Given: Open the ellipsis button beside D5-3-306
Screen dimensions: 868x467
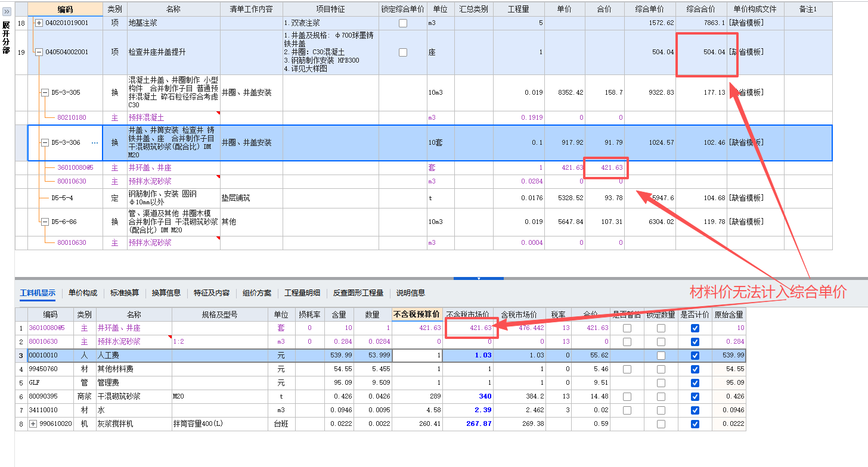Looking at the screenshot, I should tap(95, 143).
